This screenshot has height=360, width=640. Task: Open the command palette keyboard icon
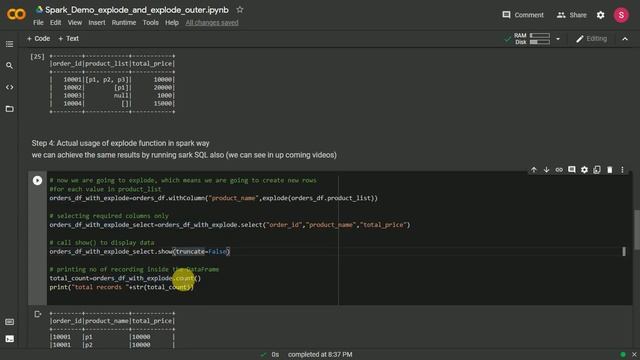[9, 322]
